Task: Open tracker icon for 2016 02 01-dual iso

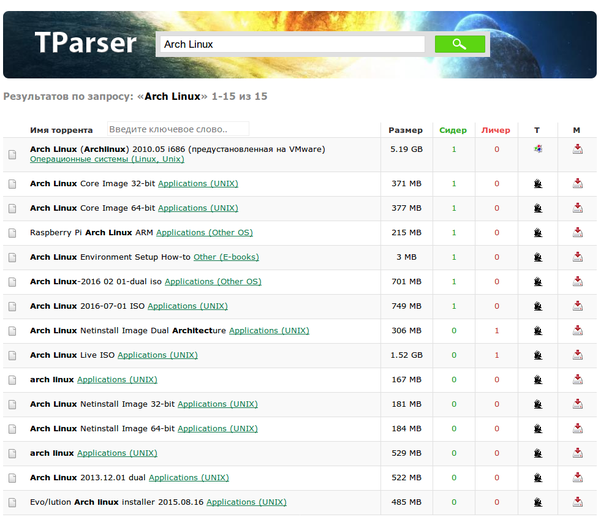Action: [x=538, y=282]
